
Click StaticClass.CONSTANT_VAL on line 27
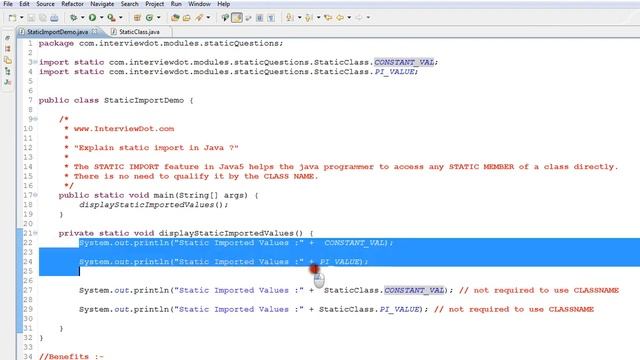pos(384,290)
